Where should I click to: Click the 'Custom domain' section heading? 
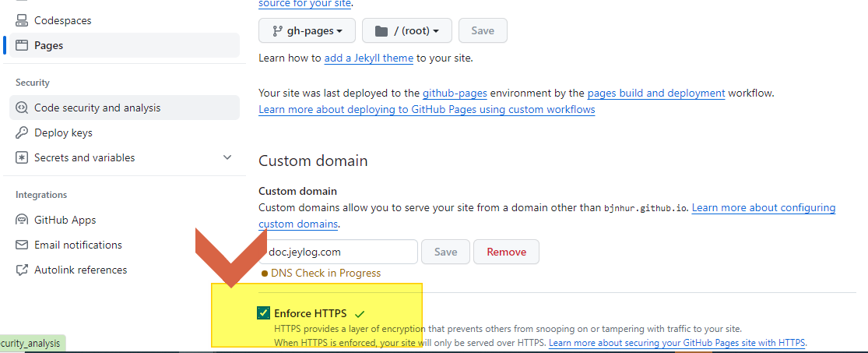click(x=313, y=161)
